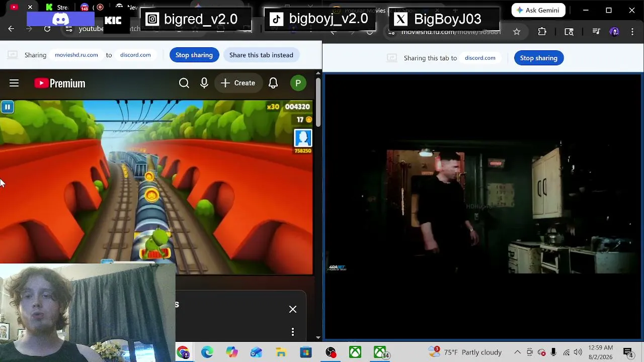Click the Discord logo overlay
The height and width of the screenshot is (362, 644).
click(x=60, y=20)
